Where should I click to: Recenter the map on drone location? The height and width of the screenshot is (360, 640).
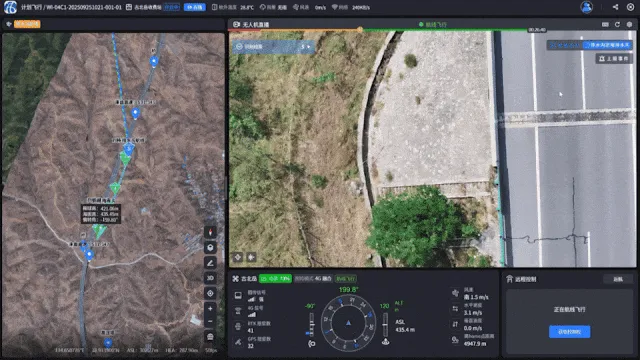pyautogui.click(x=210, y=293)
